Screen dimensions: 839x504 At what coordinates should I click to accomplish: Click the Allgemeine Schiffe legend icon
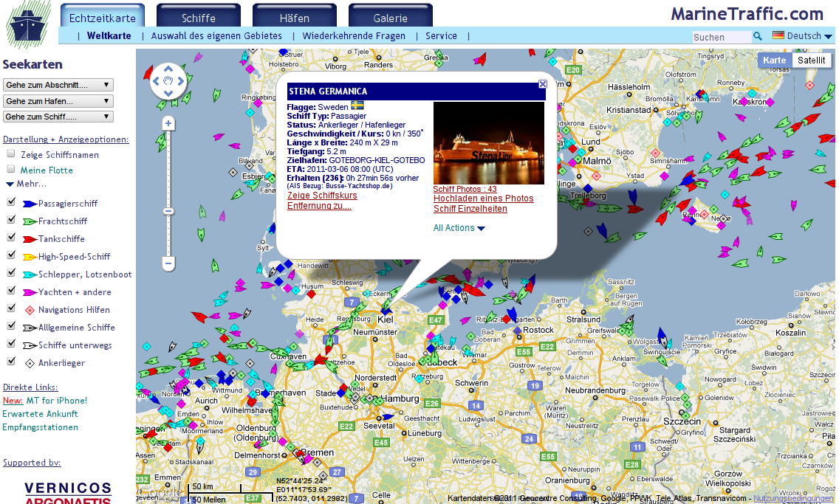point(30,328)
